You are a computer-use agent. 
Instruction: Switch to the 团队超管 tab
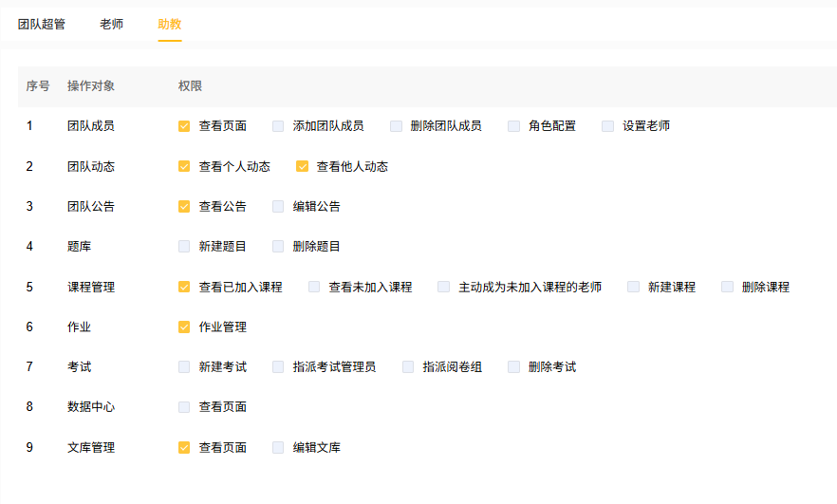(x=41, y=24)
